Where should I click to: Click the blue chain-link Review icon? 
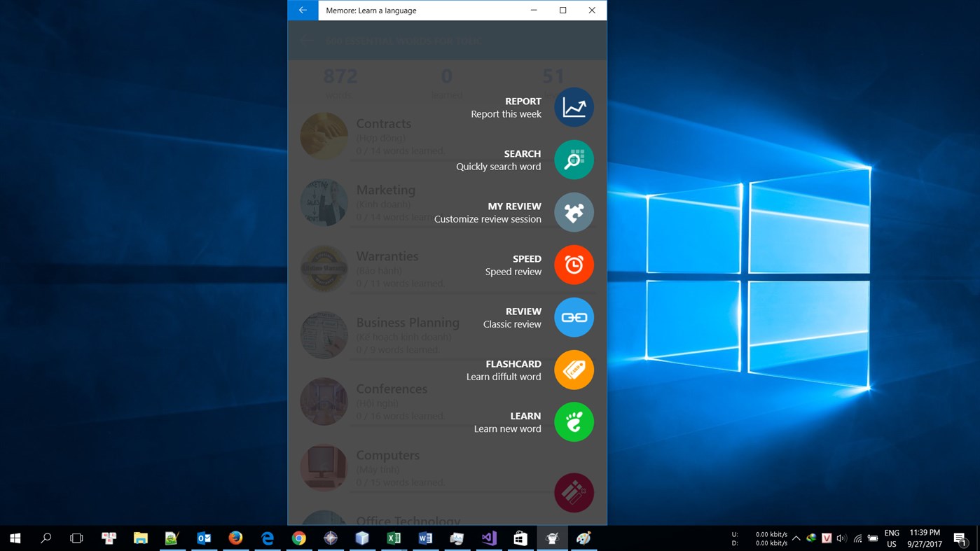tap(574, 317)
